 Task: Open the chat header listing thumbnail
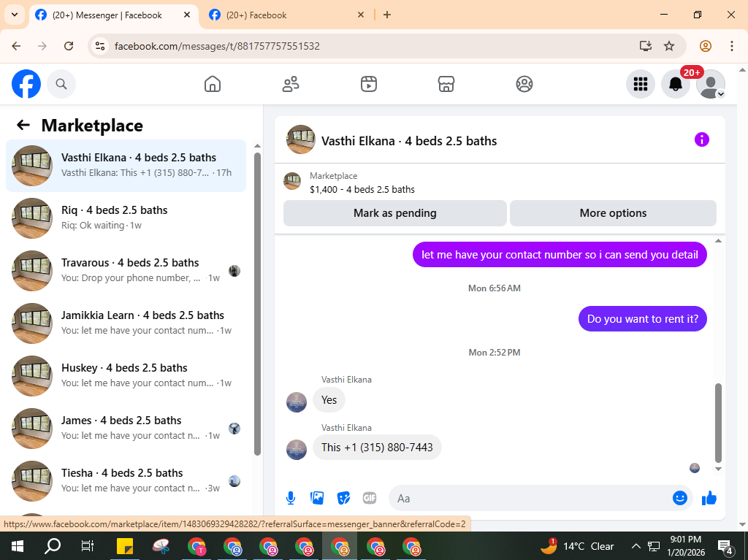click(300, 139)
